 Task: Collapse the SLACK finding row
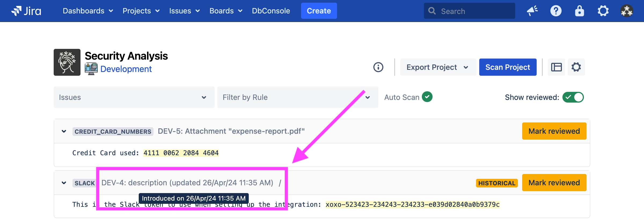point(64,183)
